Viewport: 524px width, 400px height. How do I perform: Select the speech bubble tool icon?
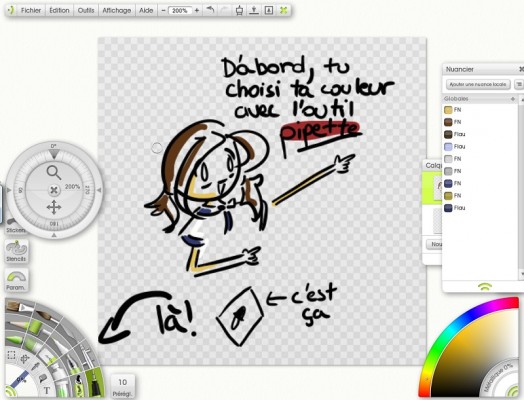pyautogui.click(x=42, y=379)
